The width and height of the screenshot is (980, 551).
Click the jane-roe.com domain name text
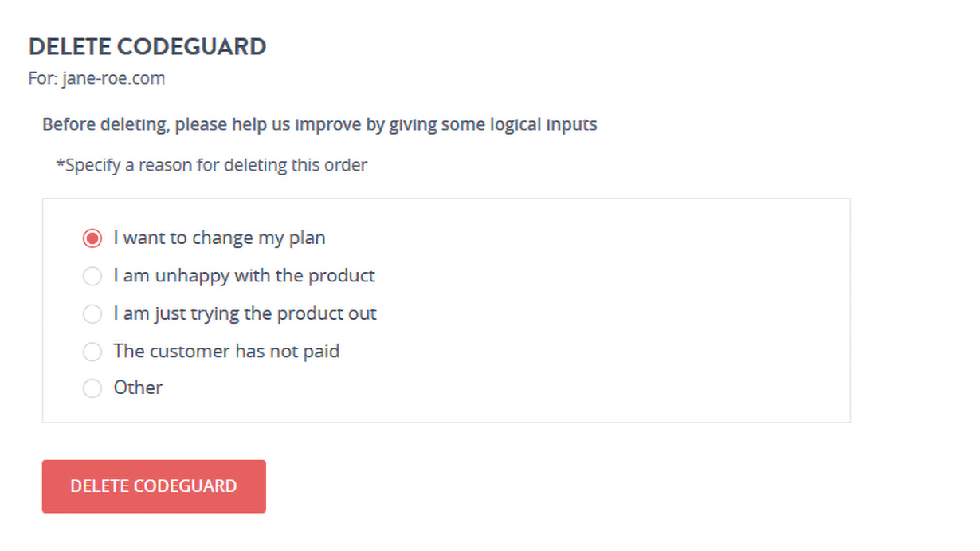[113, 78]
